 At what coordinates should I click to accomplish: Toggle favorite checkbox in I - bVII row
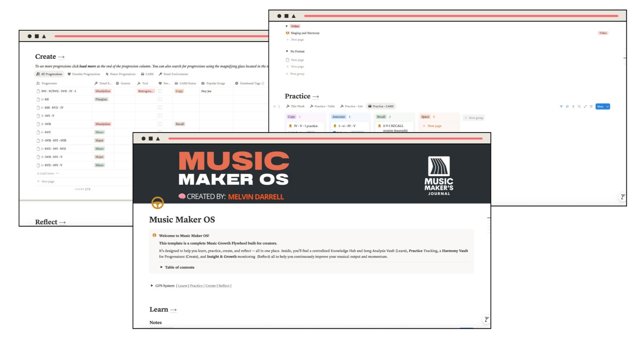(x=160, y=124)
